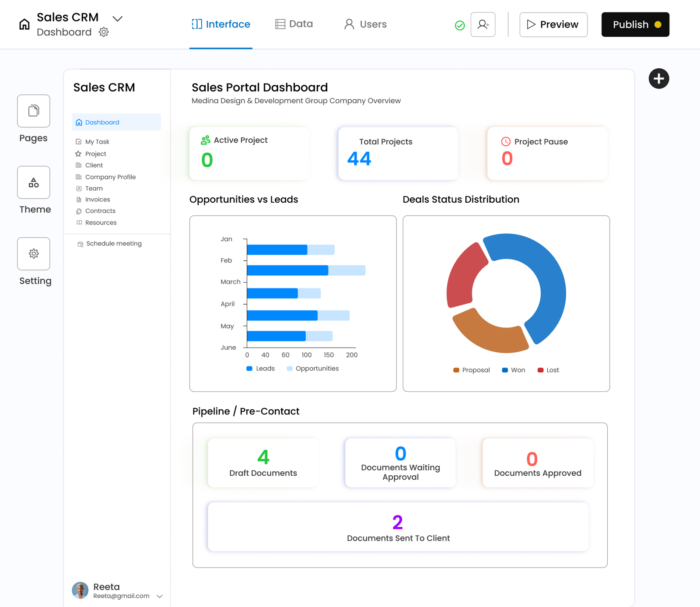The width and height of the screenshot is (700, 607).
Task: Open the Theme panel
Action: (33, 182)
